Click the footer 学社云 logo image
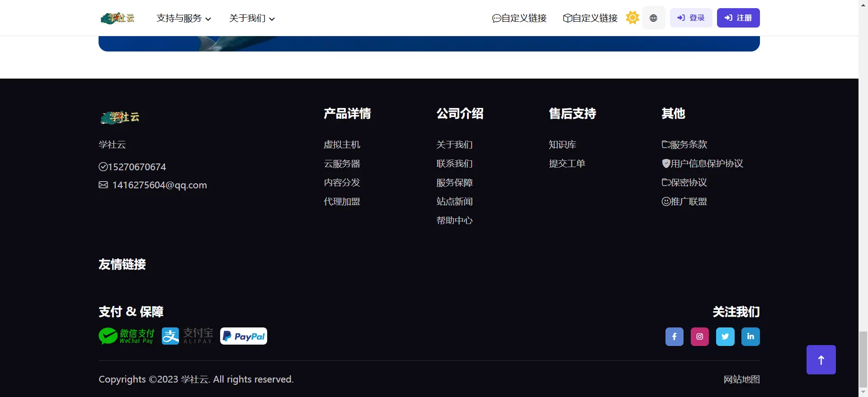The width and height of the screenshot is (868, 397). 120,117
